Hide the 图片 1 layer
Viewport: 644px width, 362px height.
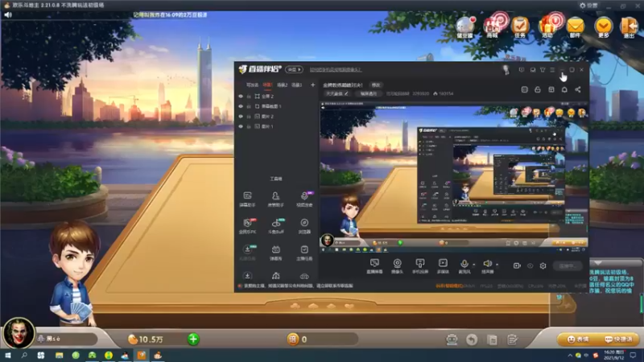pyautogui.click(x=241, y=126)
